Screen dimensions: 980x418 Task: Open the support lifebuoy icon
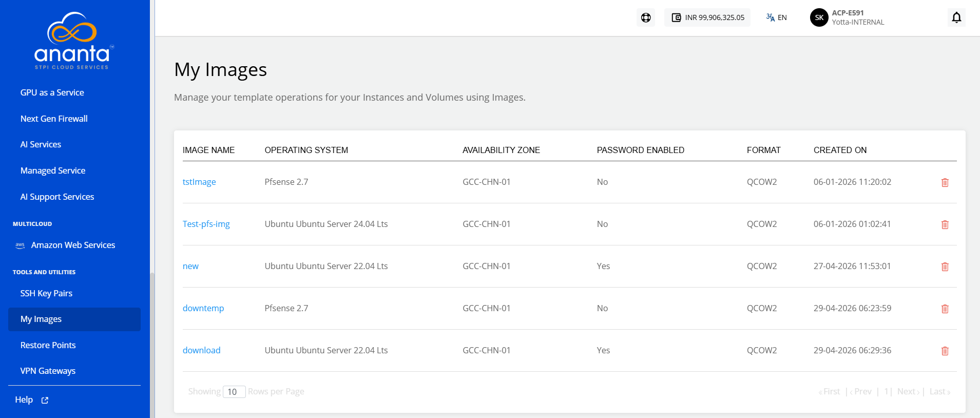pos(646,17)
